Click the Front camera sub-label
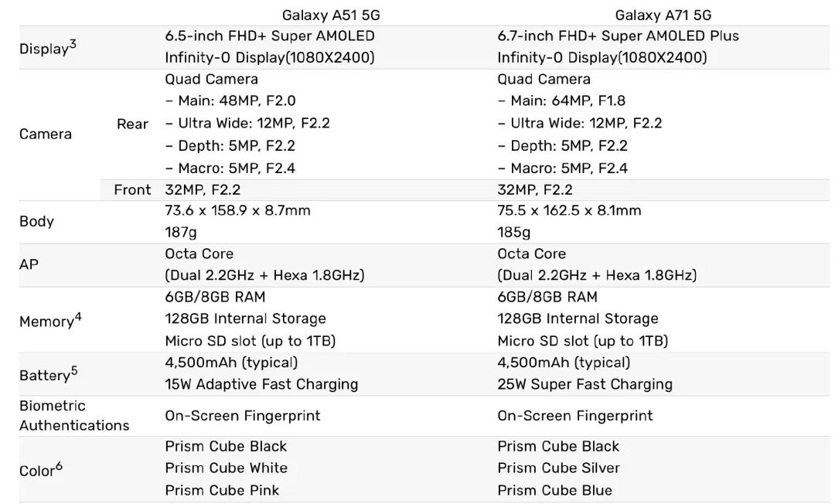This screenshot has width=835, height=504. click(x=132, y=189)
